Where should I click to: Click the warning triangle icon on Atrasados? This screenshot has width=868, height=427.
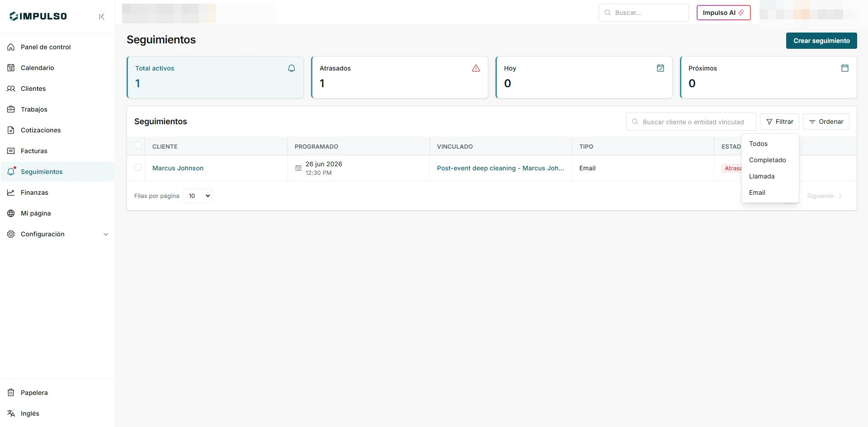pos(476,68)
